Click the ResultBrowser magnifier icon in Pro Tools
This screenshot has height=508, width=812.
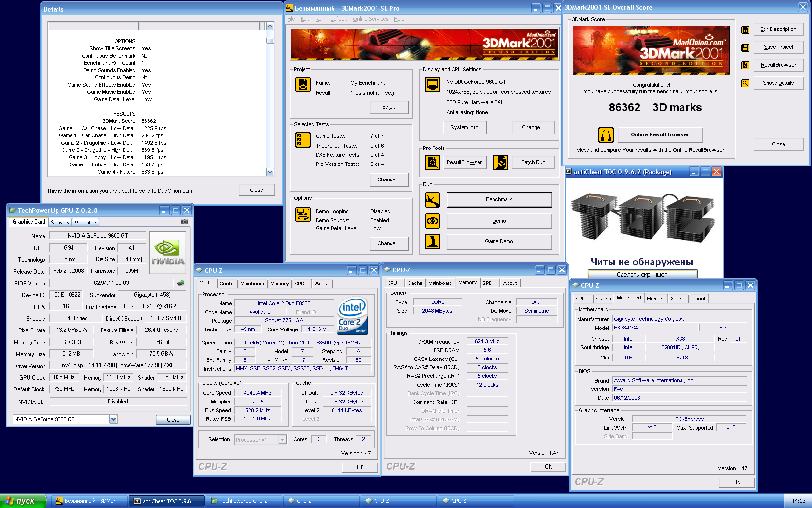[x=433, y=163]
